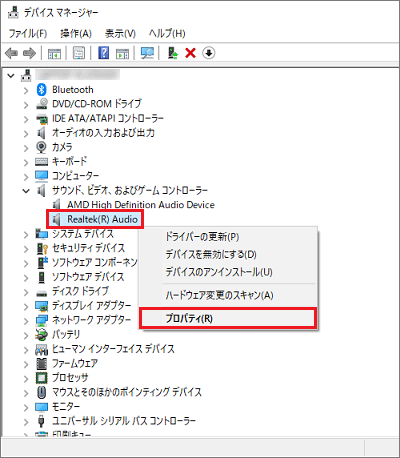
Task: Select the ソフトウェア コンポーネント label
Action: tap(95, 263)
